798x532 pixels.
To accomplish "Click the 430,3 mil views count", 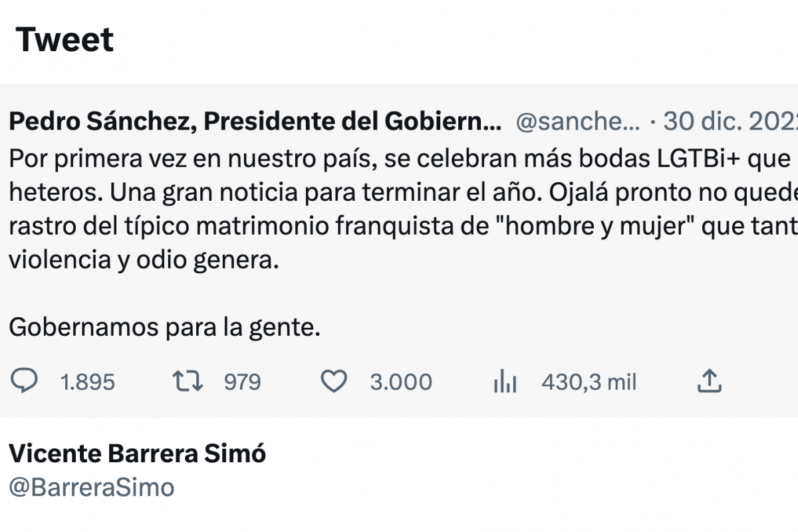I will [x=589, y=382].
